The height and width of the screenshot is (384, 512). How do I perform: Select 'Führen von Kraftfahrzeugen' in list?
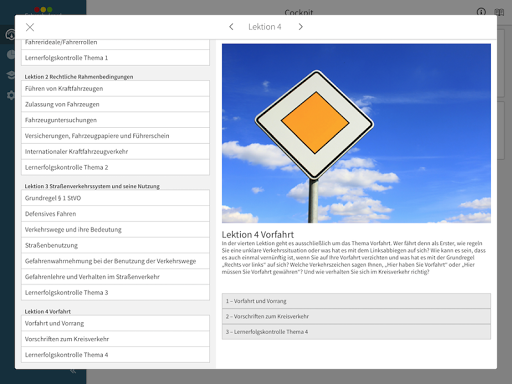click(x=115, y=89)
